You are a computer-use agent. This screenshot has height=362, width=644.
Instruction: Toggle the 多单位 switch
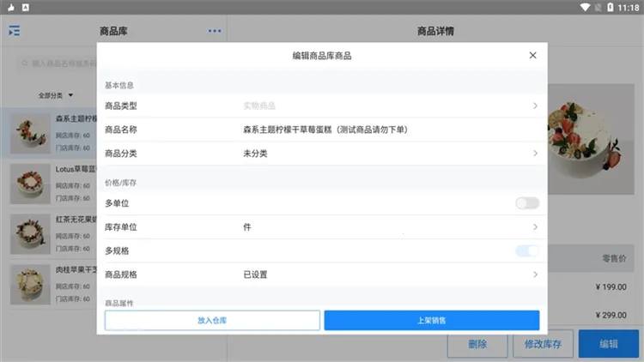coord(527,203)
